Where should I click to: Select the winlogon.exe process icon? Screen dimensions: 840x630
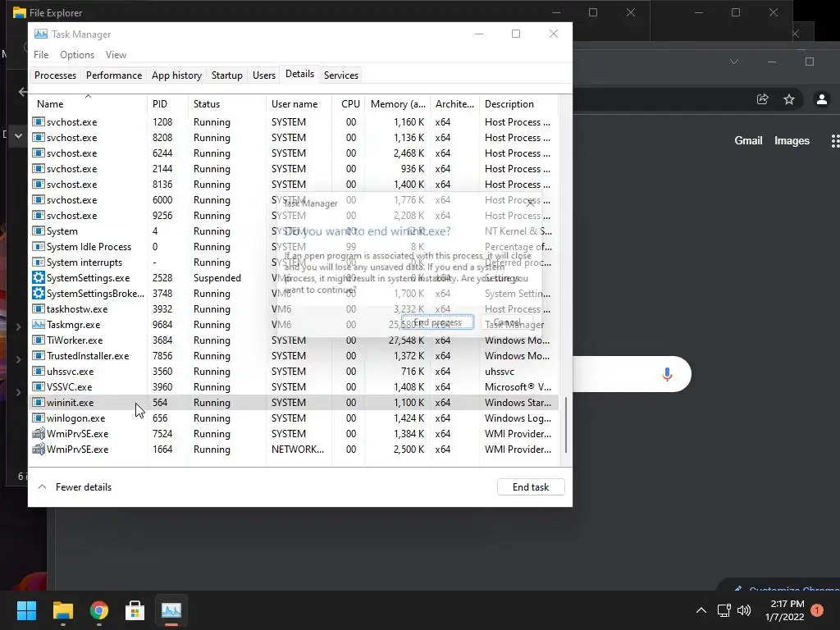pos(38,418)
